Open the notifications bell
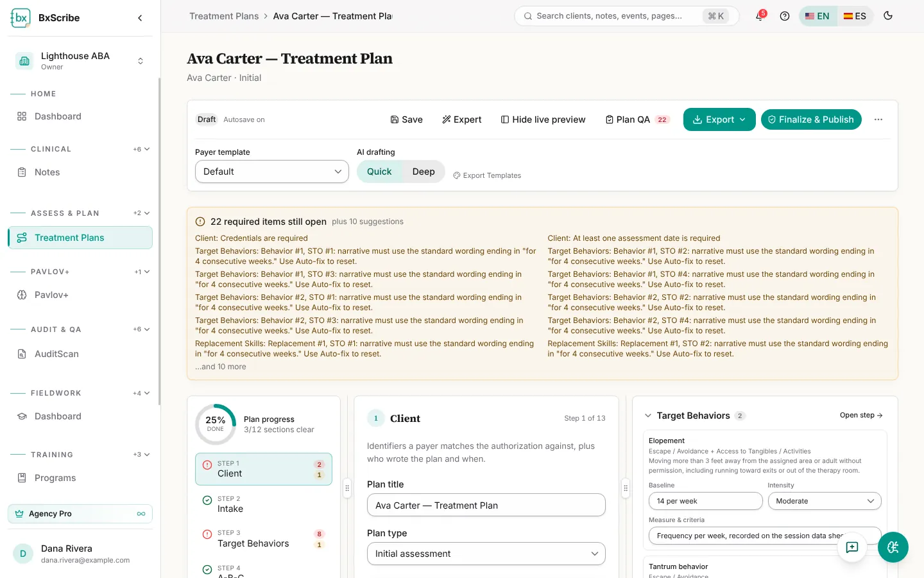Viewport: 924px width, 578px height. [x=760, y=16]
